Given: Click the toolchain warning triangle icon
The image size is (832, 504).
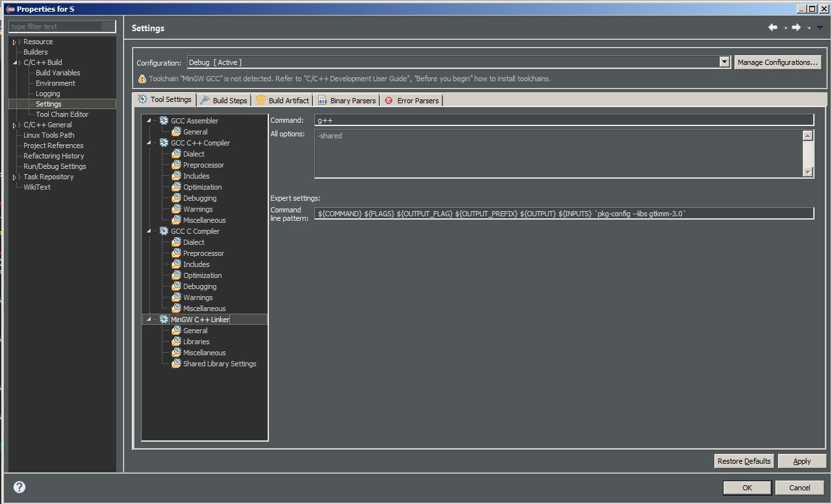Looking at the screenshot, I should coord(142,79).
